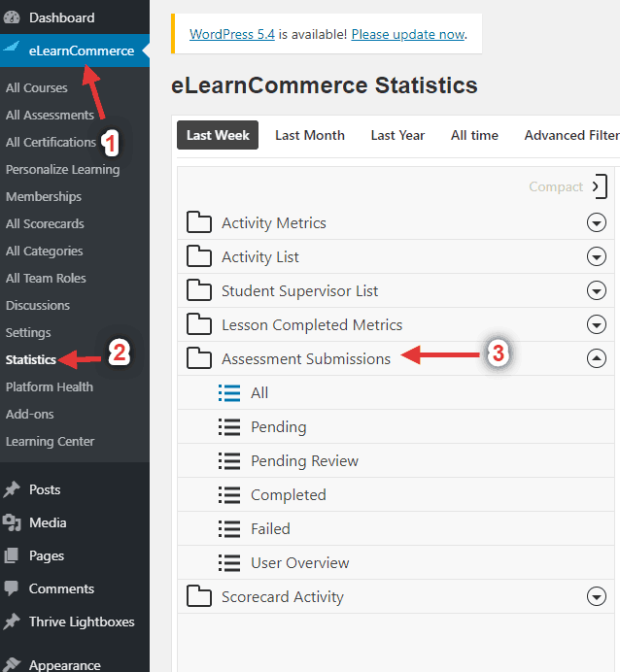
Task: Click the Scorecard Activity label
Action: (283, 597)
